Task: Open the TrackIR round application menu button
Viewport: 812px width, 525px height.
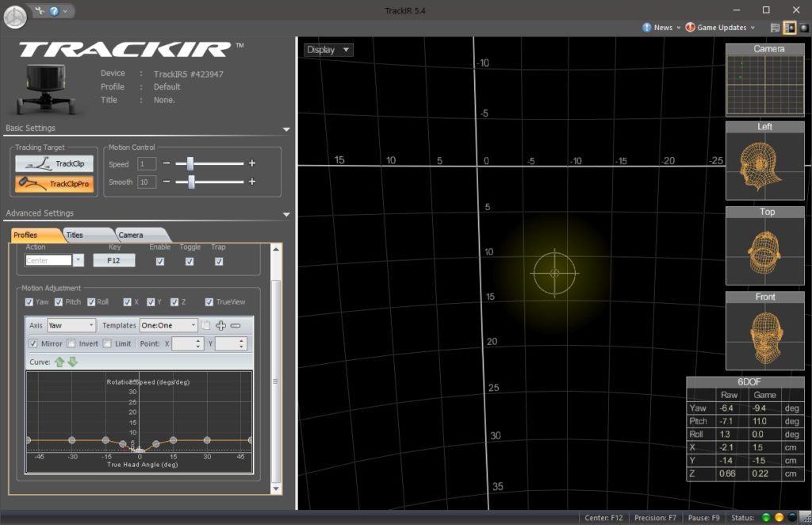Action: point(15,17)
